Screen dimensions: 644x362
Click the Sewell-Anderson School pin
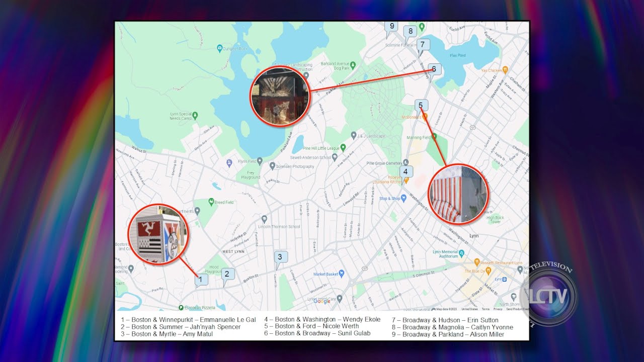335,157
